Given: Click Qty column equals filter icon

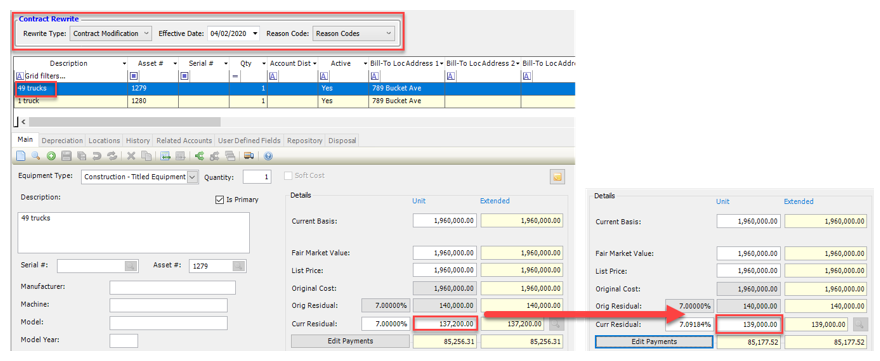Looking at the screenshot, I should (236, 76).
